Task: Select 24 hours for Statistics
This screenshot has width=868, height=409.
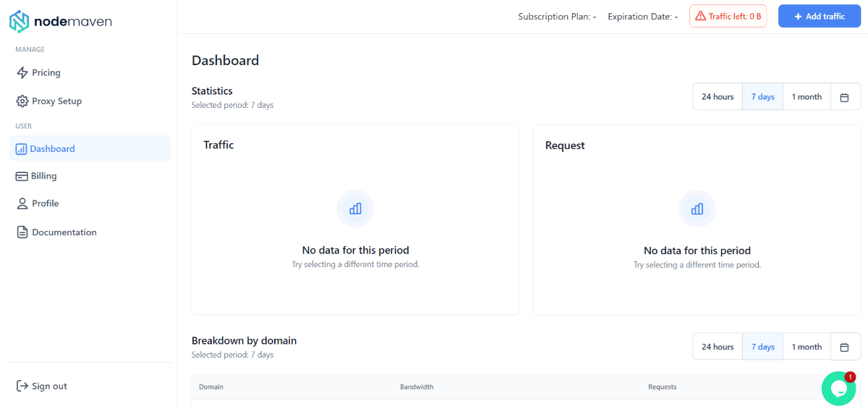Action: 718,97
